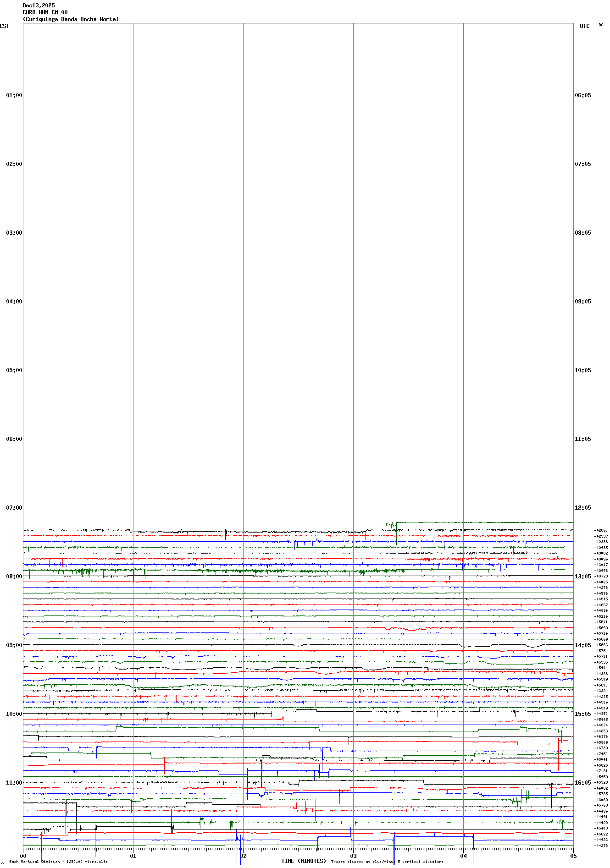Click the 10:05 UTC time label
Viewport: 610px width, 868px height.
(x=582, y=370)
